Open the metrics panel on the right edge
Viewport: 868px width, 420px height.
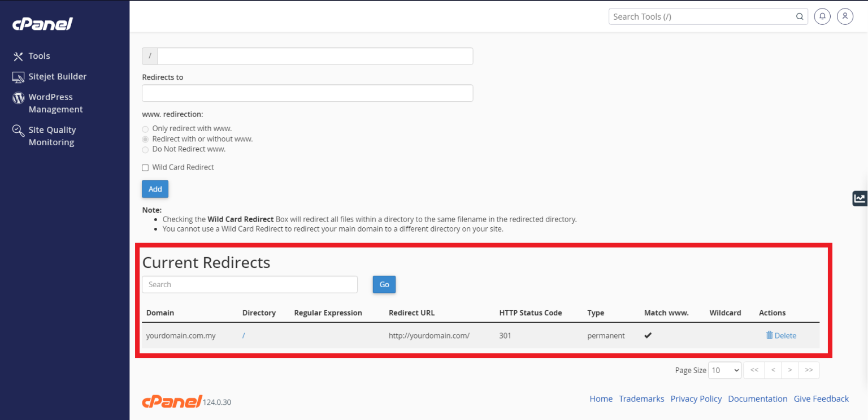860,198
